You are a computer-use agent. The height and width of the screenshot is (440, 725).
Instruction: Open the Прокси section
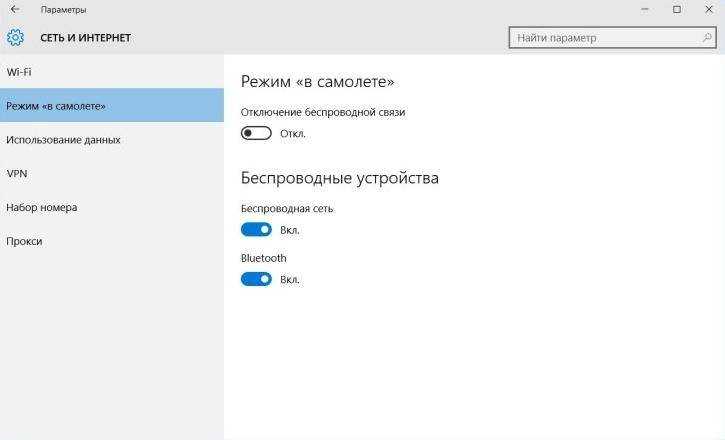[x=112, y=241]
